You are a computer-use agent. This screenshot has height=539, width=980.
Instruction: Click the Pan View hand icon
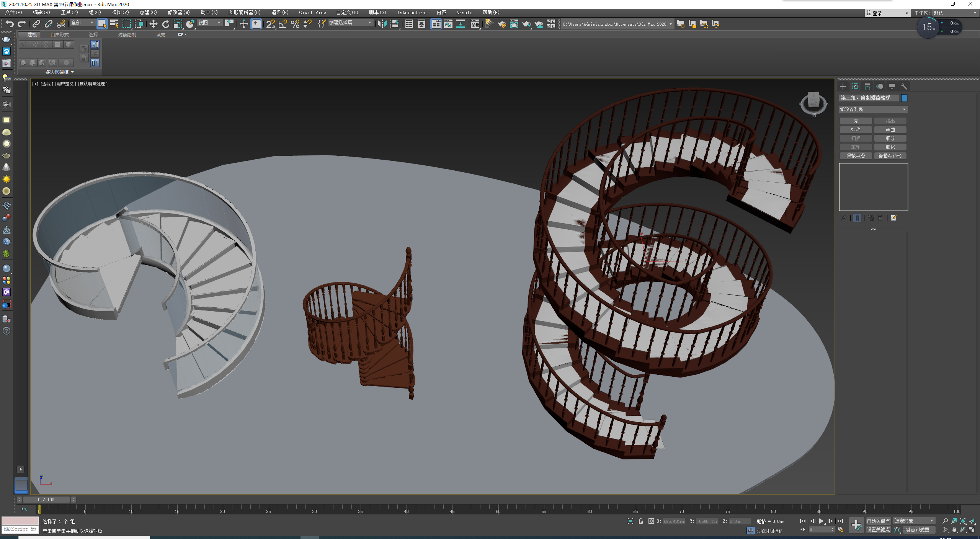[954, 530]
